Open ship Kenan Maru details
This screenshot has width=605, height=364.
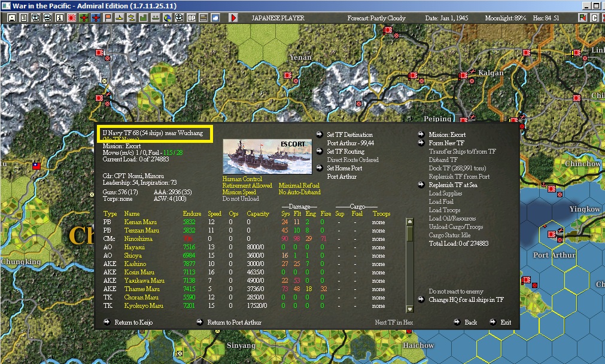point(141,222)
